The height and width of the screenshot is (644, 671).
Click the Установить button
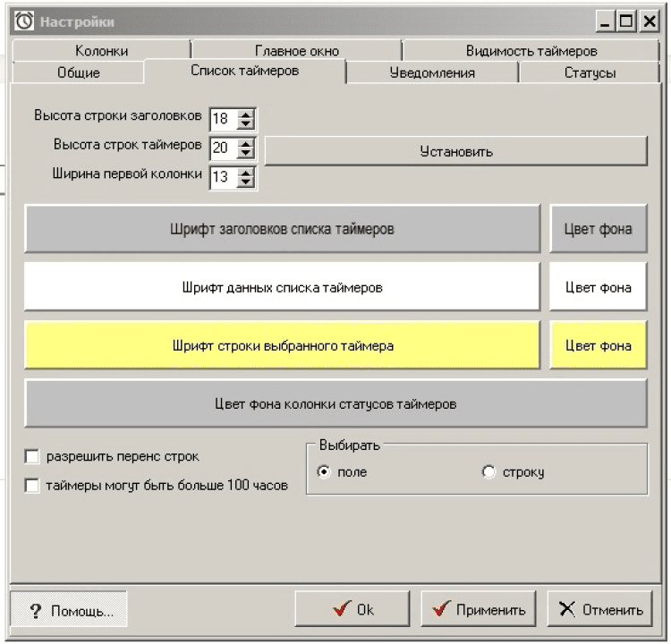(x=456, y=151)
